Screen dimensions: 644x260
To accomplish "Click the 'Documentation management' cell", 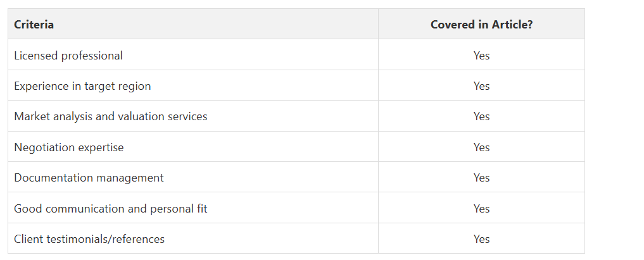I will click(x=89, y=178).
